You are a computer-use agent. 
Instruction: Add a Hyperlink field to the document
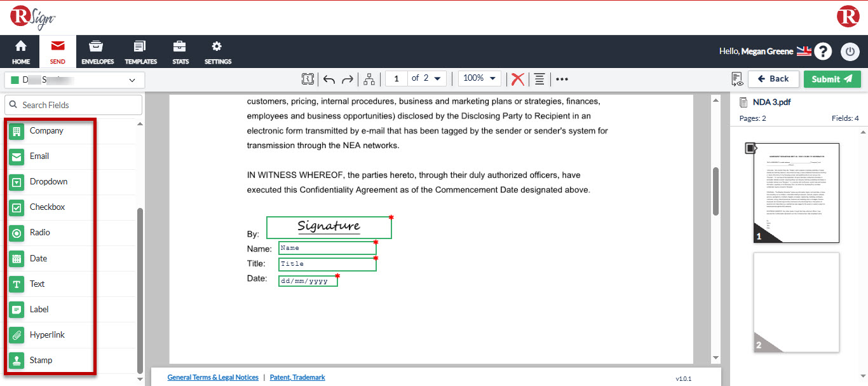coord(48,334)
